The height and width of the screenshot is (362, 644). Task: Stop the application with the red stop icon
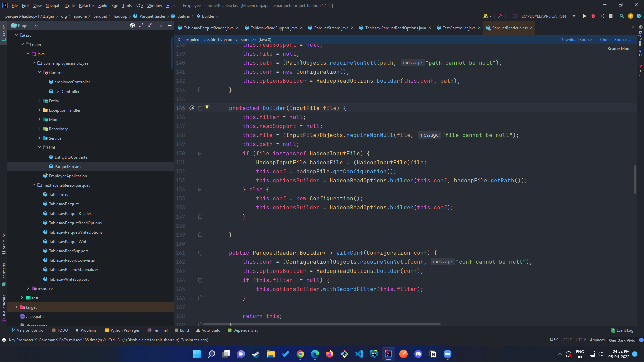(611, 16)
